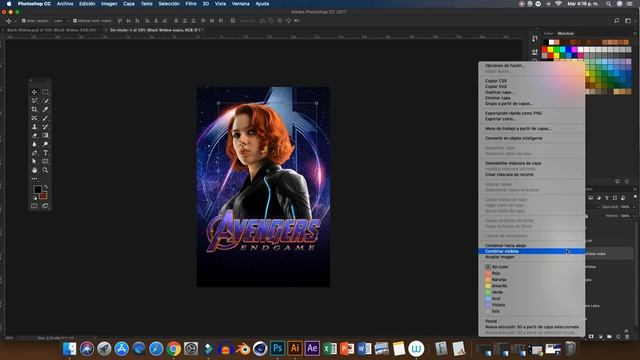Open After Effects from the Dock

[312, 348]
